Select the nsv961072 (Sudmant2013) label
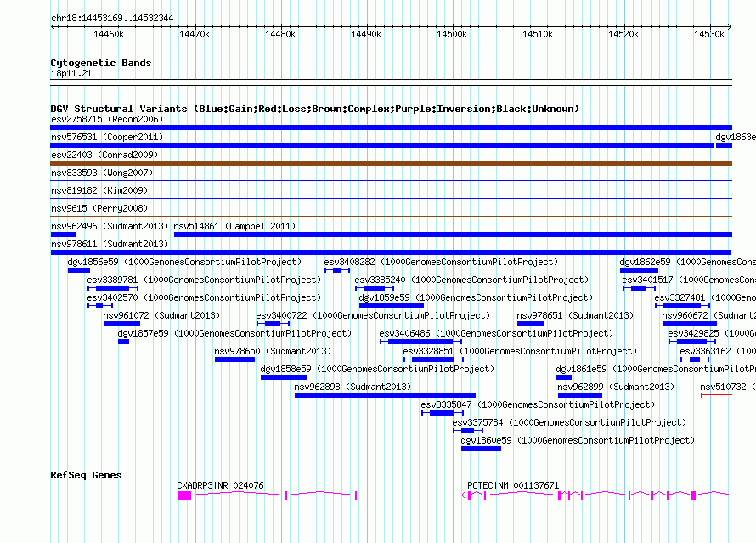Viewport: 756px width, 543px height. 161,315
